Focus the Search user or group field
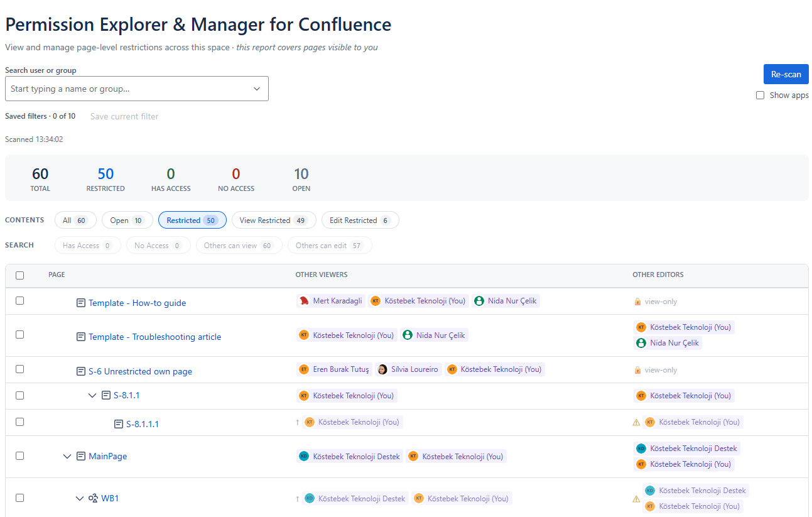This screenshot has height=517, width=812. 137,89
